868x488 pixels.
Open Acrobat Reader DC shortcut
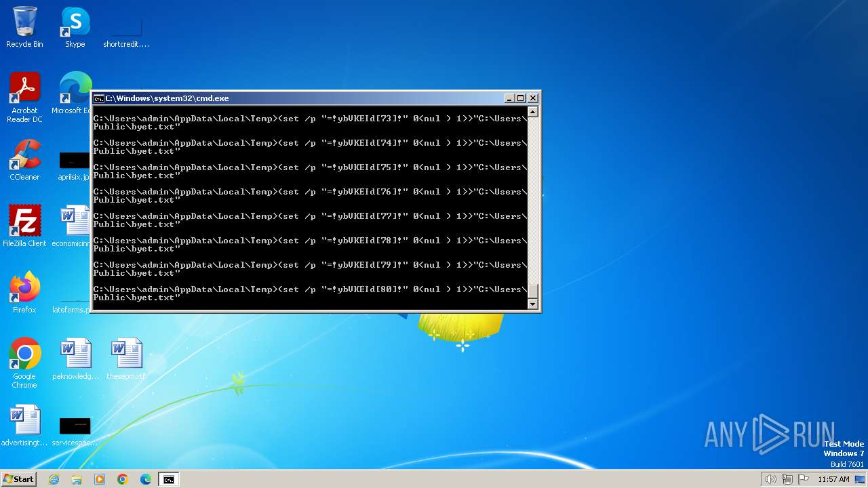[24, 98]
